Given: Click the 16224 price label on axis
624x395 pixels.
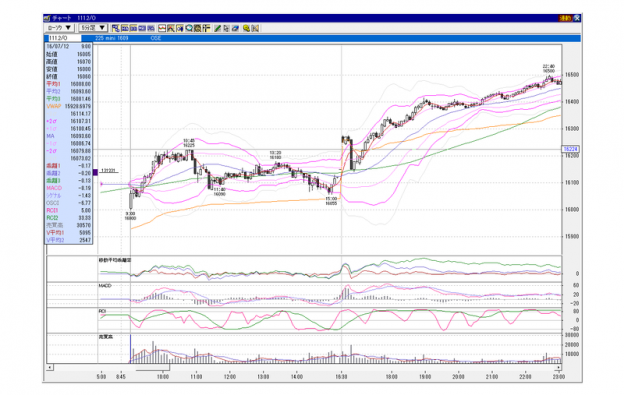Looking at the screenshot, I should tap(570, 149).
